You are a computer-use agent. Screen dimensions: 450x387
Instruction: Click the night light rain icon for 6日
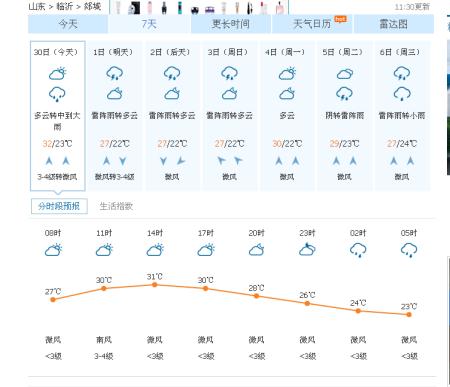tap(402, 94)
